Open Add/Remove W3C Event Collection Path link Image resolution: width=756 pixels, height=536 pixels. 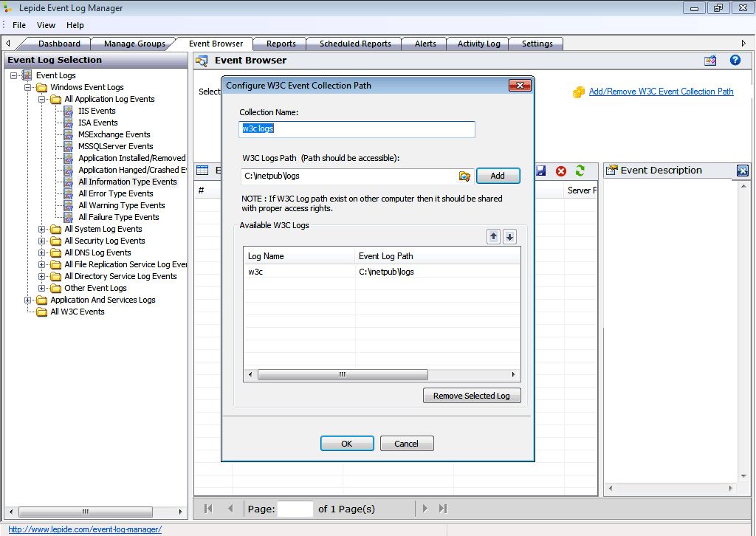tap(661, 92)
